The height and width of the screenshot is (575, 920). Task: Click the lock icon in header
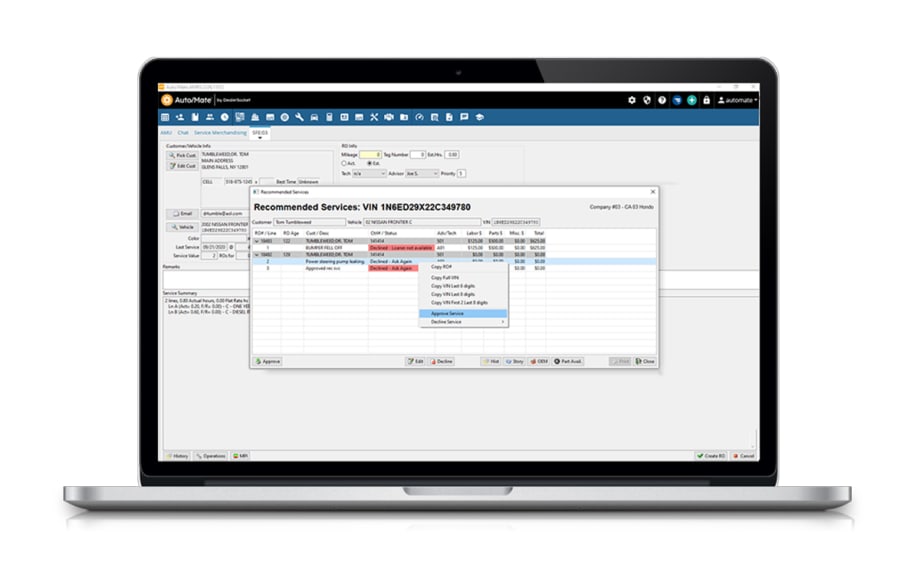707,100
